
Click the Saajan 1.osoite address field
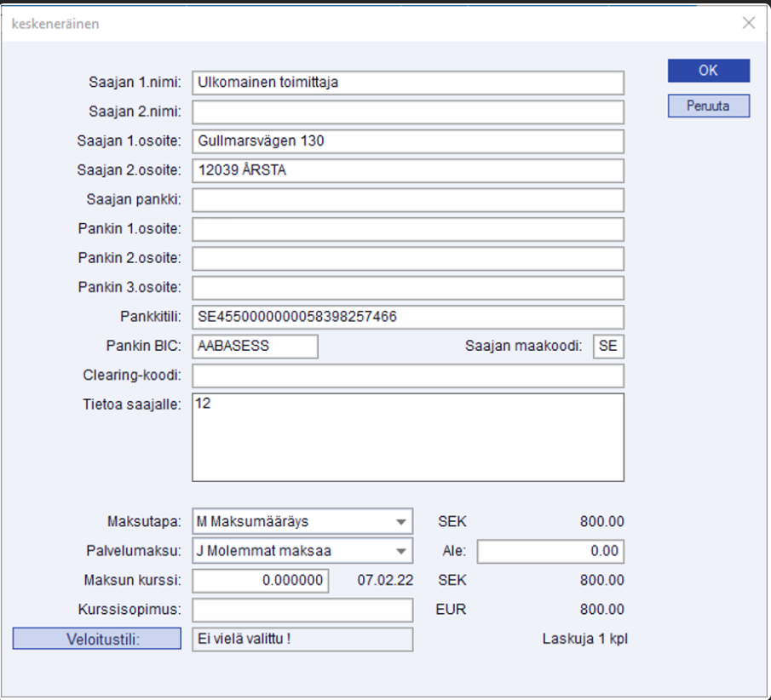(407, 141)
